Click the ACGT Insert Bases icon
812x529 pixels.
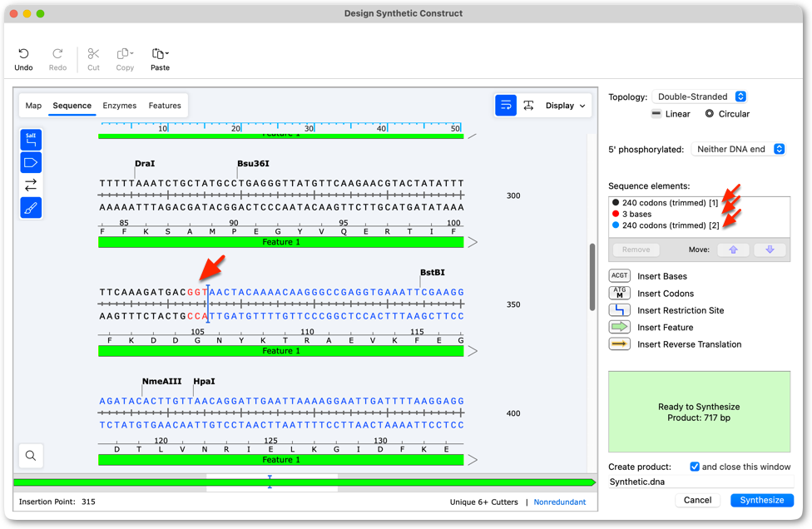[x=619, y=276]
